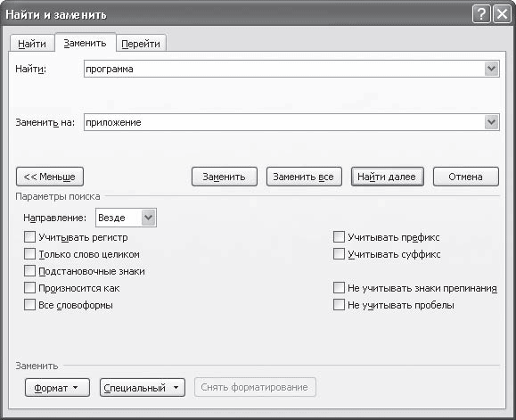Screen dimensions: 516x420
Task: Tick the Только слово целиком checkbox
Action: pos(29,254)
